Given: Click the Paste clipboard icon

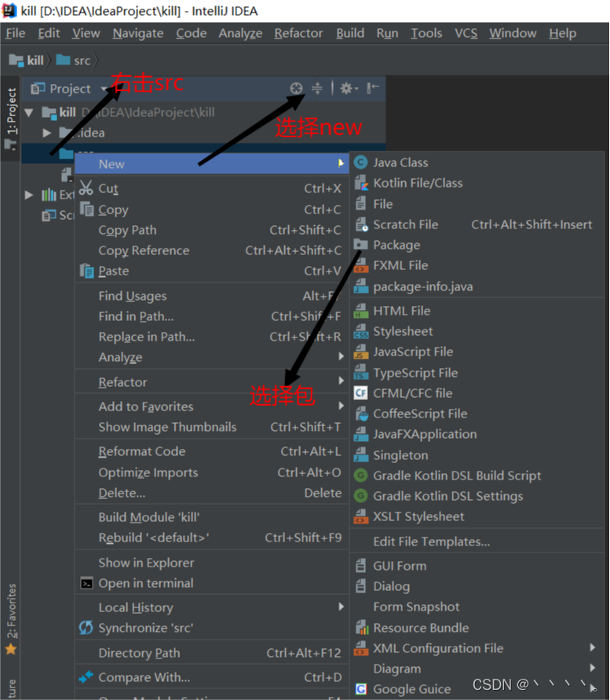Looking at the screenshot, I should pos(86,271).
